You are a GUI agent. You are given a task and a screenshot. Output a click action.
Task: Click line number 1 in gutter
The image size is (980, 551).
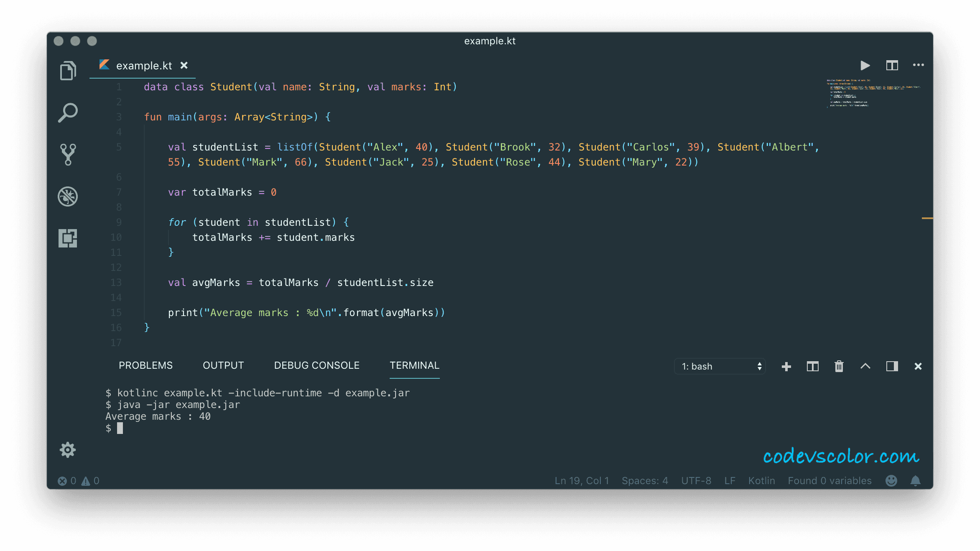click(x=119, y=87)
